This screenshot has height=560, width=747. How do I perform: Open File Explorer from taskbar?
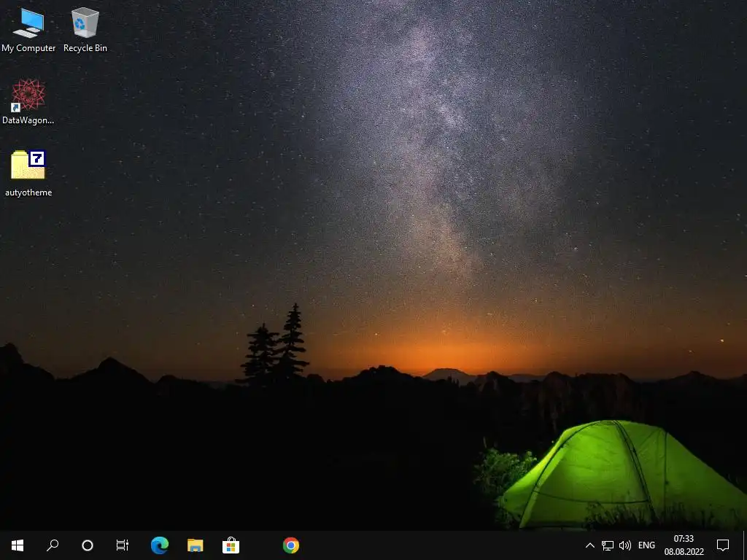pos(196,545)
